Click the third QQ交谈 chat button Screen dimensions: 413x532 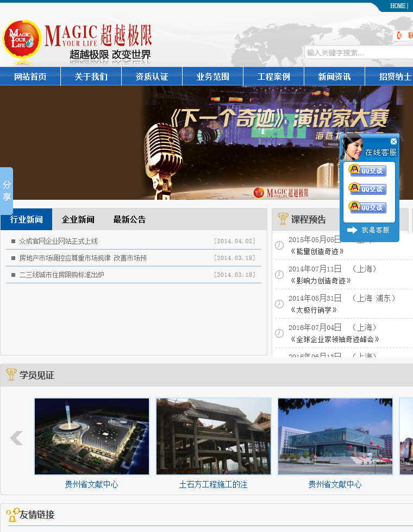(368, 207)
